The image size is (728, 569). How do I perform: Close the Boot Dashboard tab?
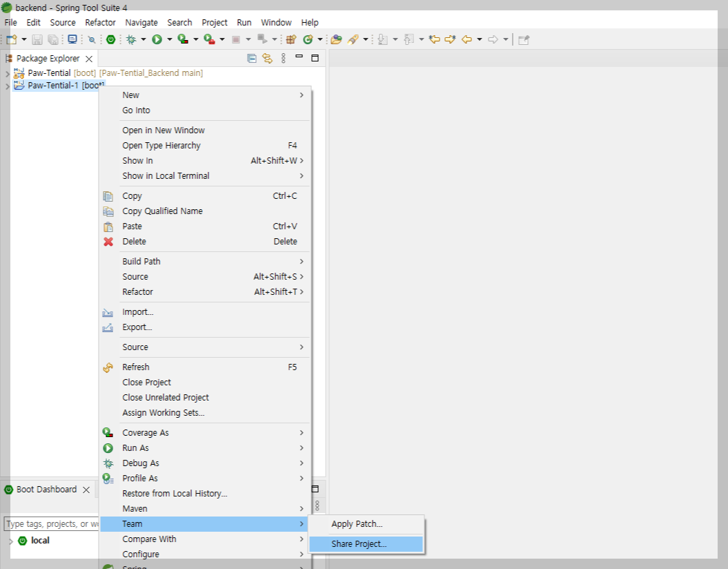coord(86,490)
